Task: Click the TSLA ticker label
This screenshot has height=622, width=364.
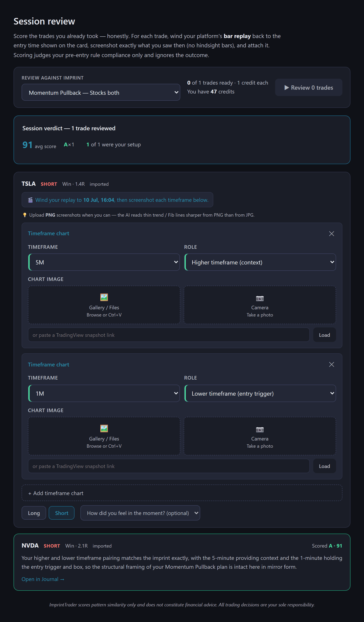Action: [29, 184]
